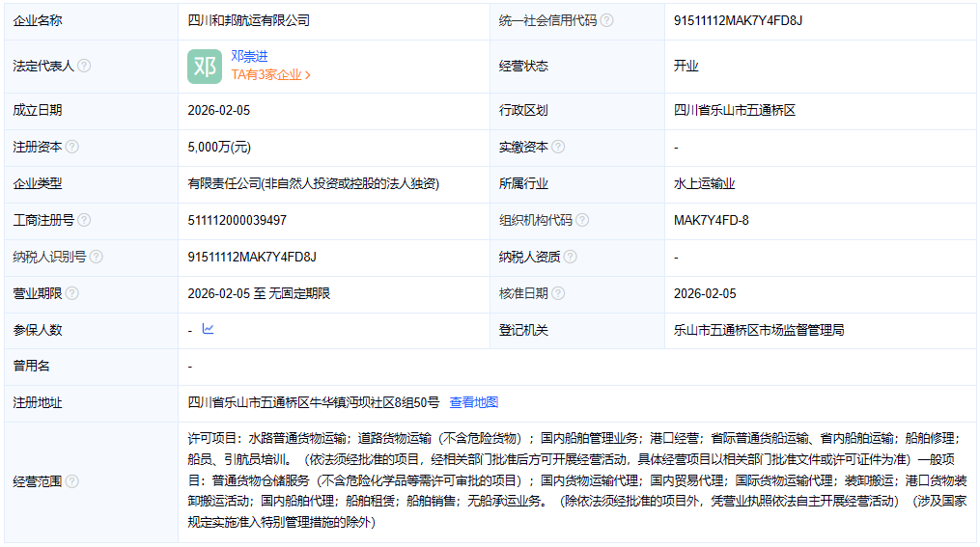Select 企业类型 value 有限责任公司 text
The height and width of the screenshot is (547, 980).
tap(313, 183)
